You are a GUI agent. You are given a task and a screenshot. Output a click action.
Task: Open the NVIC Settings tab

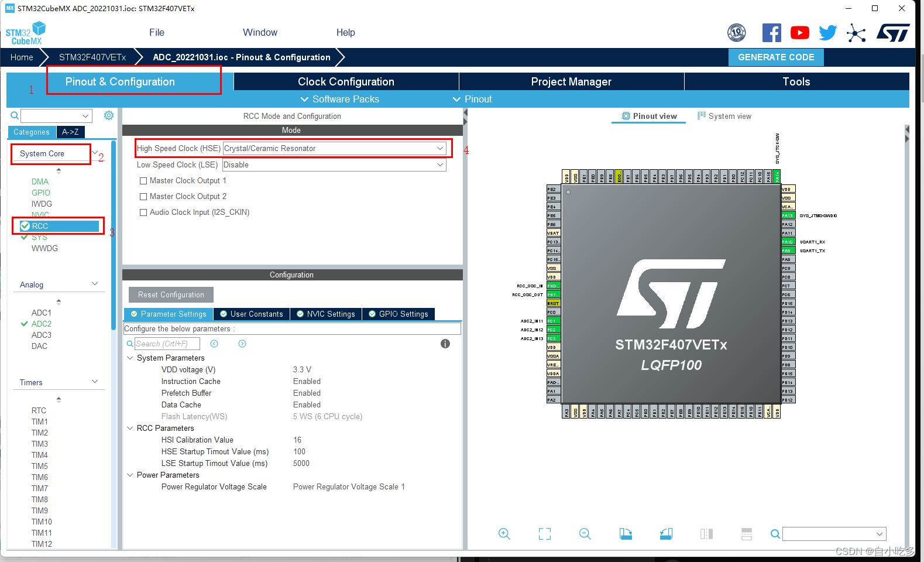326,314
